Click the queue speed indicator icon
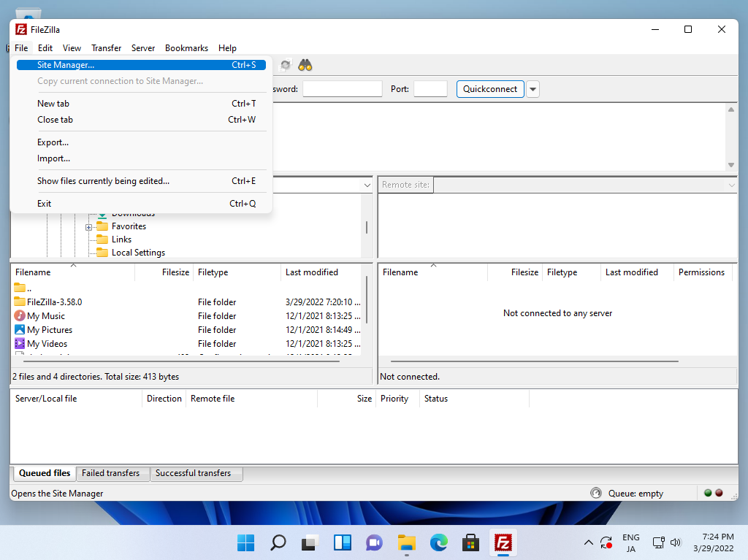Image resolution: width=748 pixels, height=560 pixels. pos(596,494)
